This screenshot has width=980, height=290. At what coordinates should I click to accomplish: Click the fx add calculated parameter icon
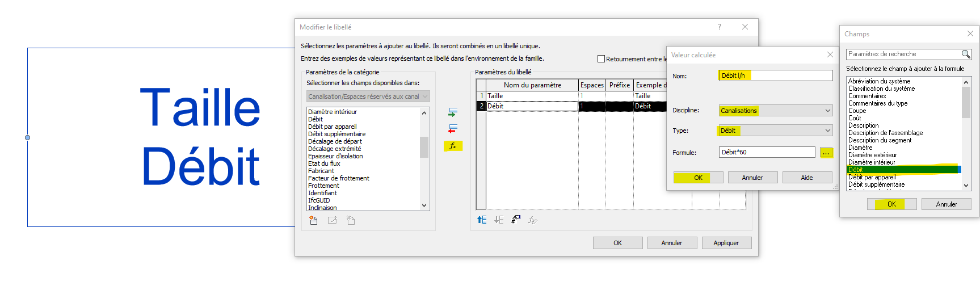(453, 146)
